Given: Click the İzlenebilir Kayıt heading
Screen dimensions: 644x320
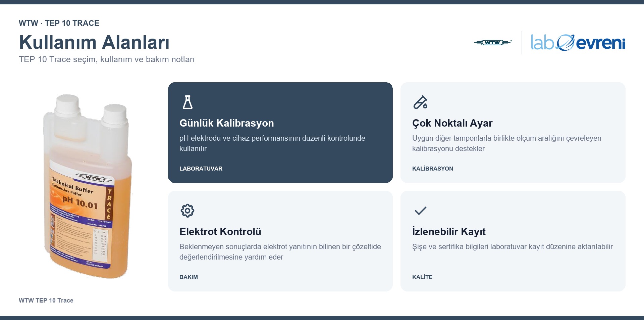Looking at the screenshot, I should [449, 232].
